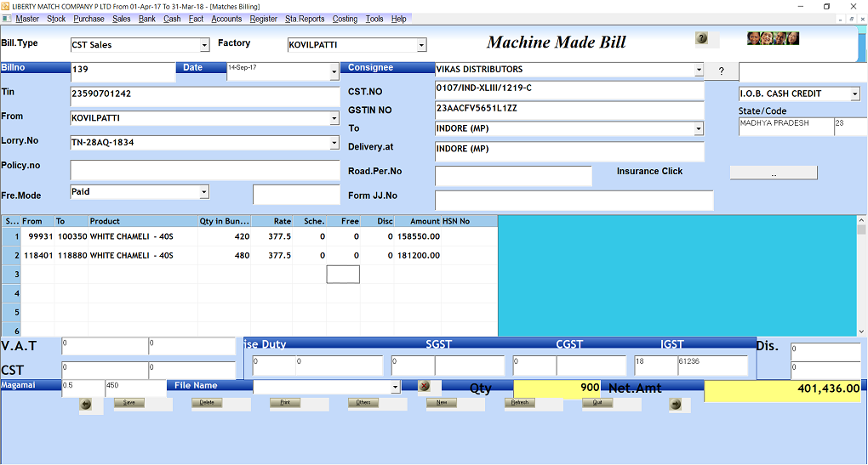The image size is (868, 465).
Task: Click the red cross icon beside File Name
Action: pos(424,386)
